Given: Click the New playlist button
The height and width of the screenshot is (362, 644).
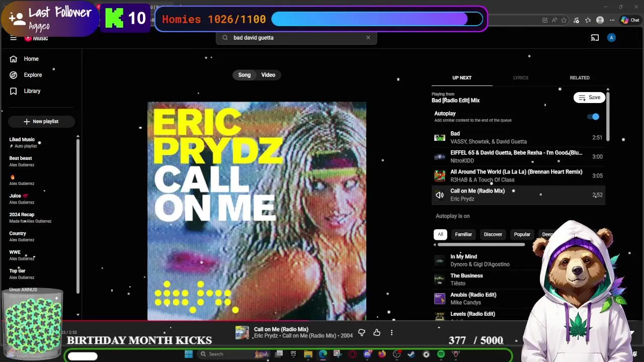Looking at the screenshot, I should [41, 122].
